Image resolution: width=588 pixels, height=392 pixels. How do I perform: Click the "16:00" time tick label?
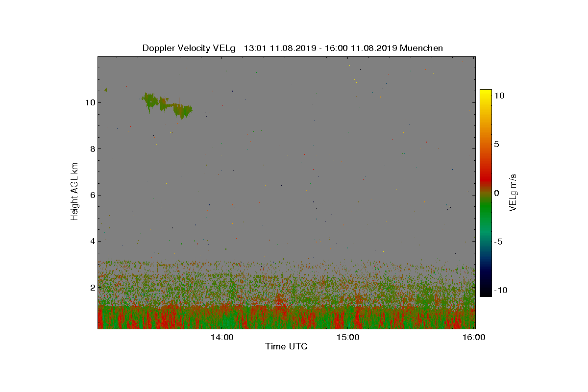474,337
